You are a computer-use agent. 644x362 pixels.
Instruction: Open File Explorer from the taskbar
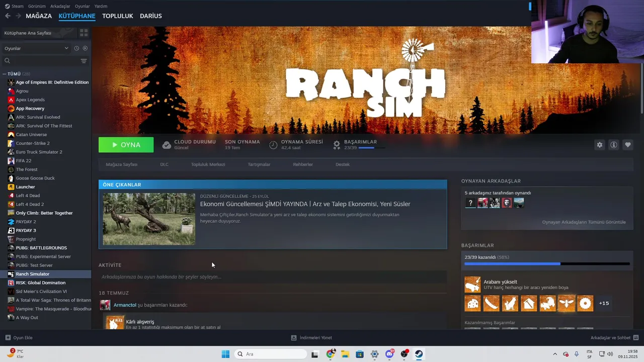pos(345,354)
